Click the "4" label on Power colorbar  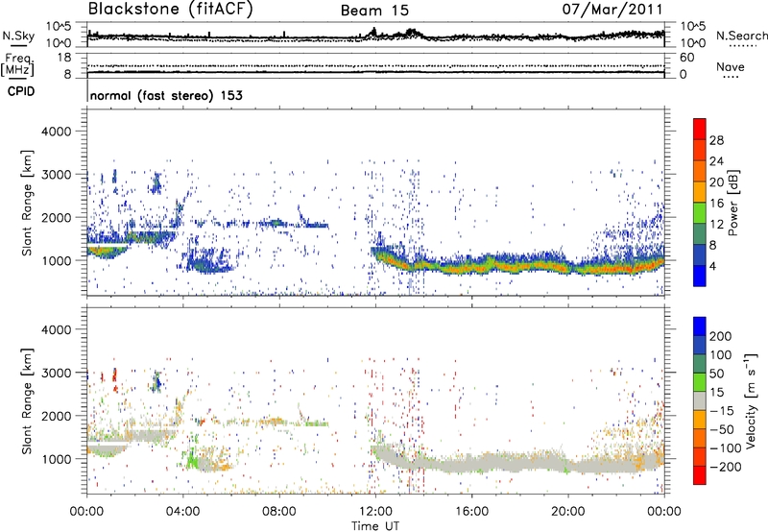tap(712, 266)
